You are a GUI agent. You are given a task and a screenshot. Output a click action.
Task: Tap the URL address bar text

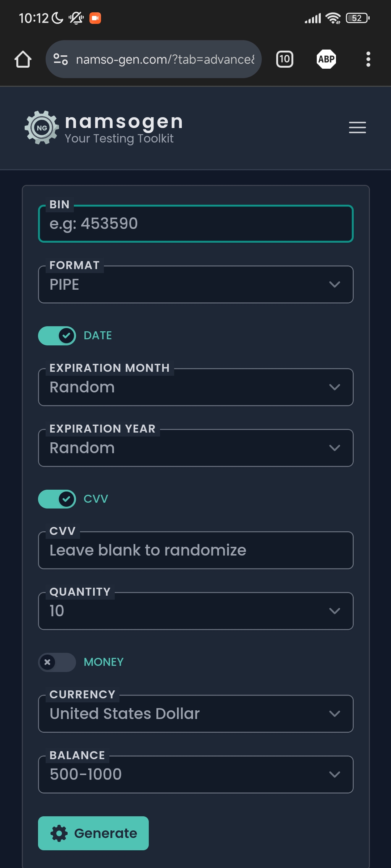click(165, 59)
